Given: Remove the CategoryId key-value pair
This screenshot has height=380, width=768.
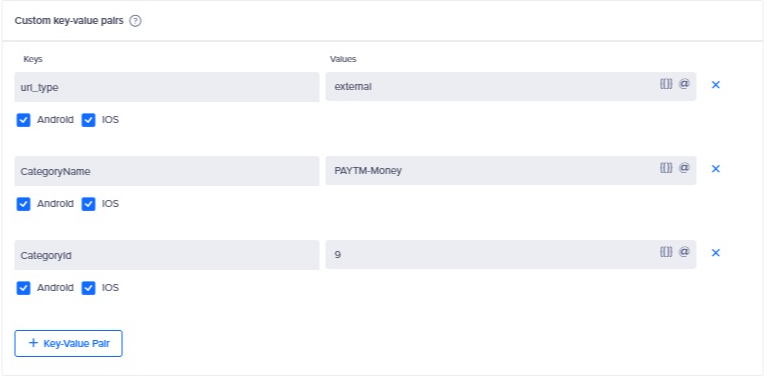Looking at the screenshot, I should [716, 253].
